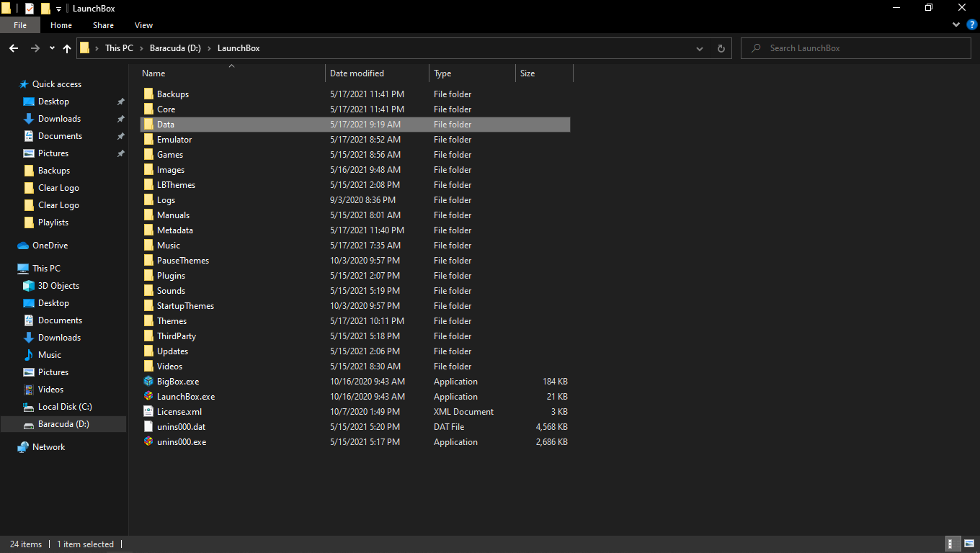The height and width of the screenshot is (553, 980).
Task: Open the View ribbon tab
Action: click(x=144, y=25)
